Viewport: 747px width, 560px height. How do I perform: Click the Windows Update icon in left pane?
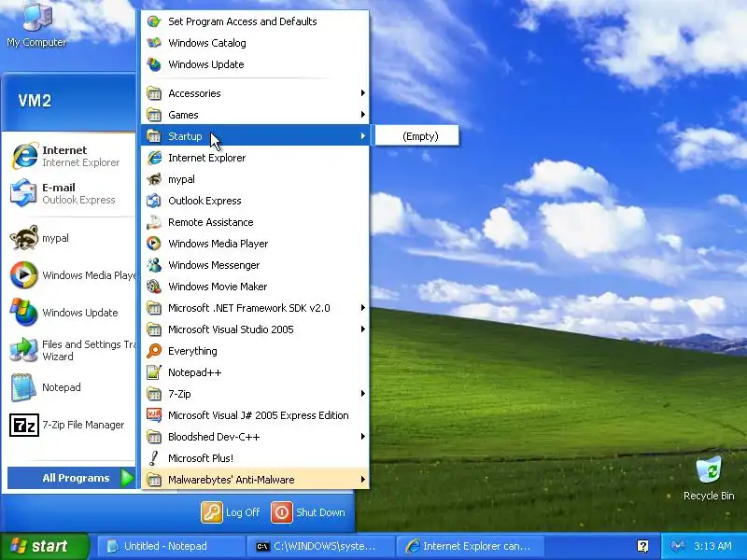click(x=24, y=312)
